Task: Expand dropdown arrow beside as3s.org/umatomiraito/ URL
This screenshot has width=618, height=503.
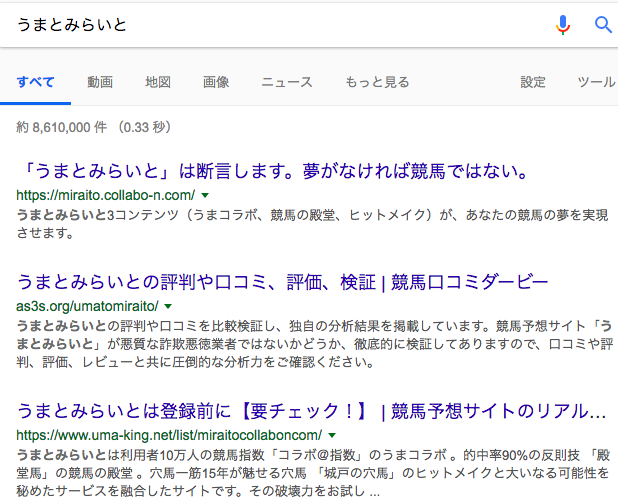Action: (168, 306)
